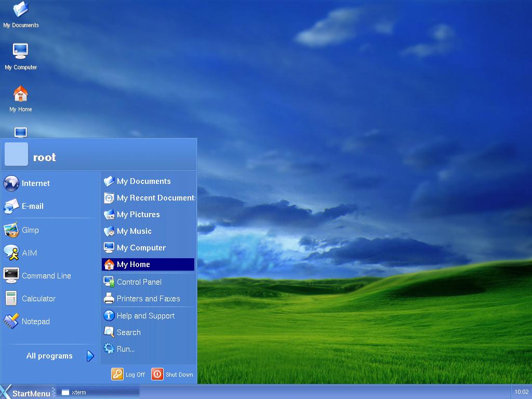
Task: Click the taskbar grip handle beside StartMenu
Action: [x=54, y=392]
